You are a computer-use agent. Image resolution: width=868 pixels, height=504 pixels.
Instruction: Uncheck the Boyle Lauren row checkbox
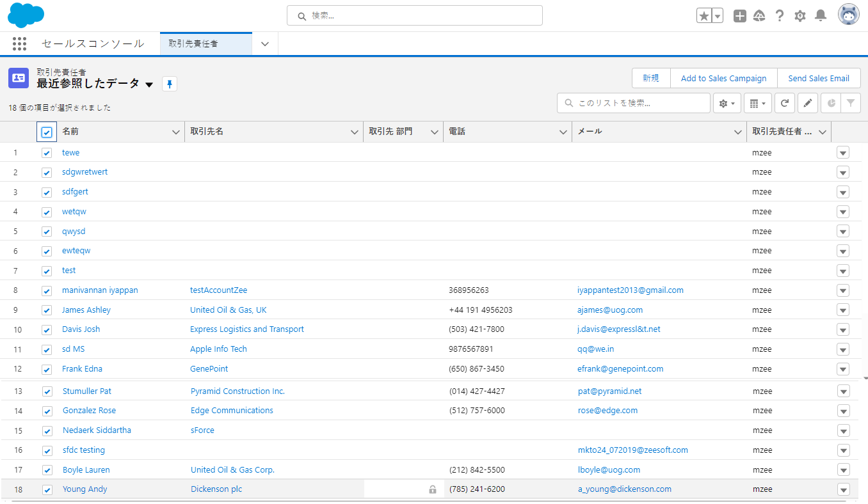pos(47,470)
